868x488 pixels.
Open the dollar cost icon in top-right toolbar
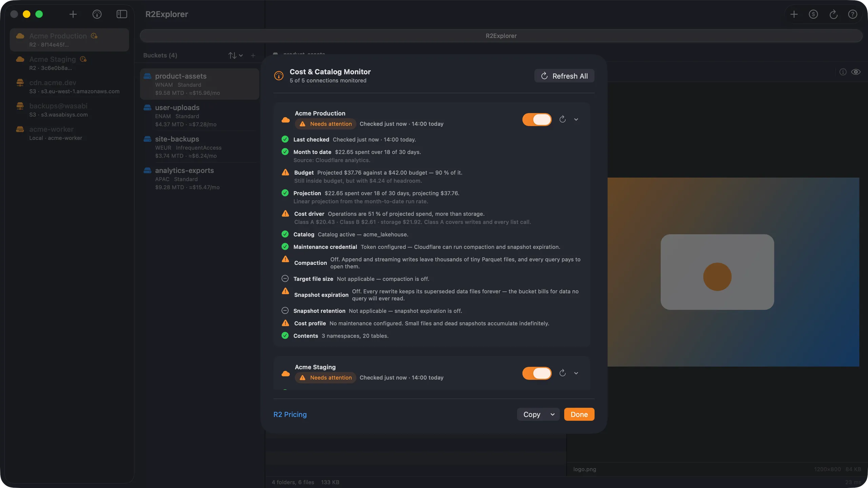[x=813, y=14]
